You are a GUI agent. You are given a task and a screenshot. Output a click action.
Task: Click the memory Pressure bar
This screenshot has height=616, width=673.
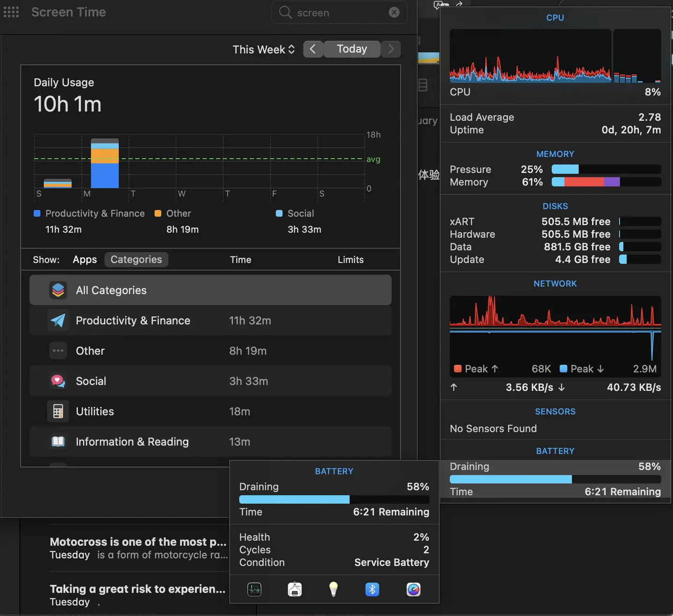(x=606, y=169)
